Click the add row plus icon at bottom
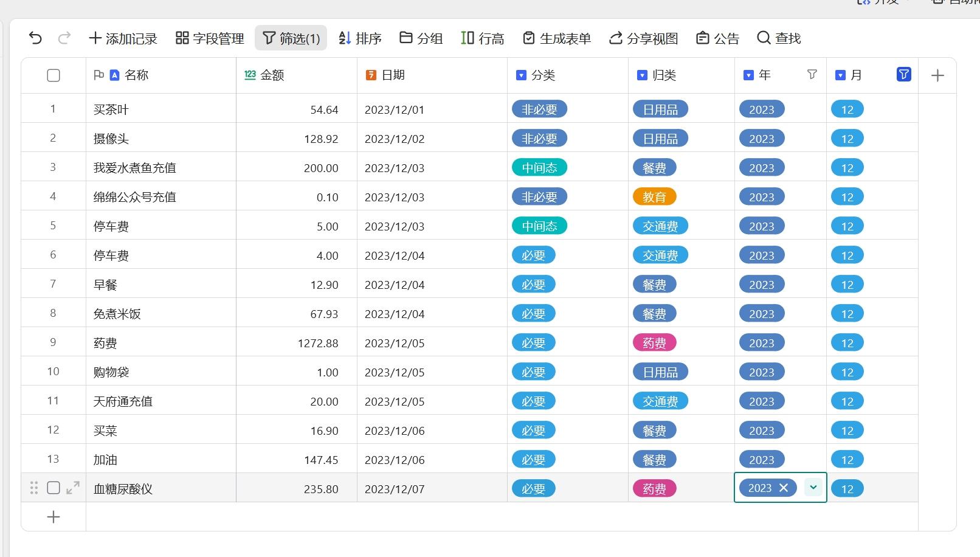The image size is (980, 557). click(x=53, y=517)
